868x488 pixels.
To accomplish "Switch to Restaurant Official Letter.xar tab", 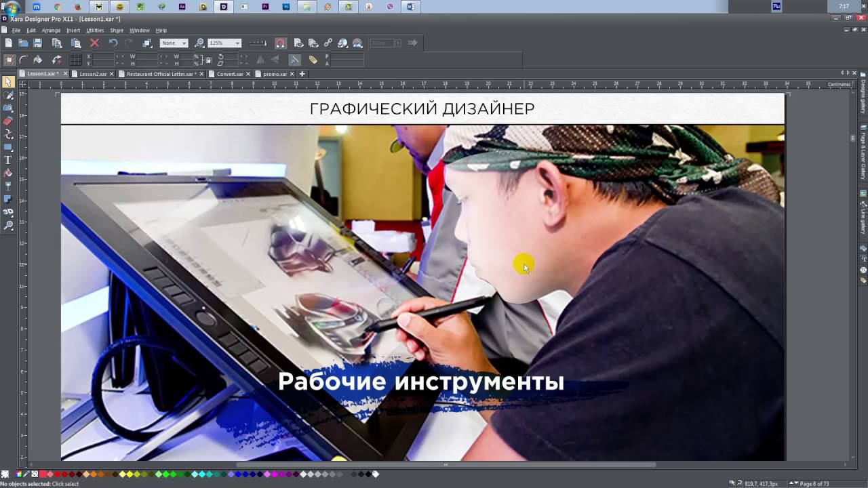I will pos(162,74).
